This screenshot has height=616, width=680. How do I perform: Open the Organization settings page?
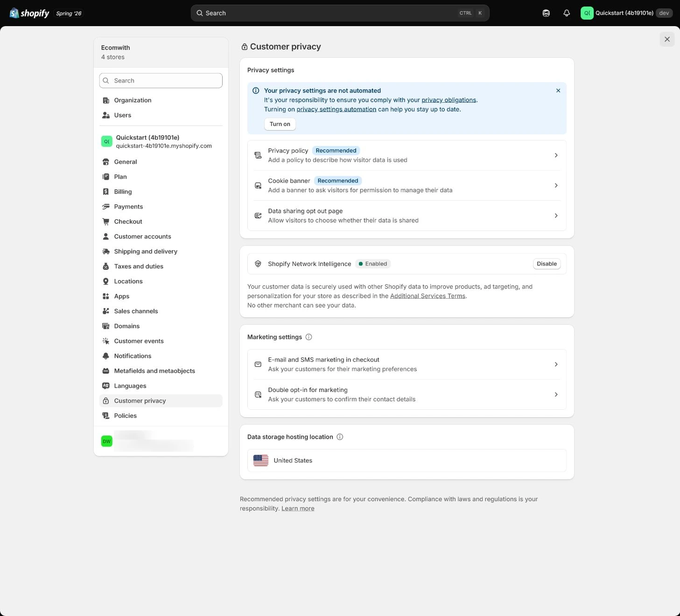tap(161, 100)
